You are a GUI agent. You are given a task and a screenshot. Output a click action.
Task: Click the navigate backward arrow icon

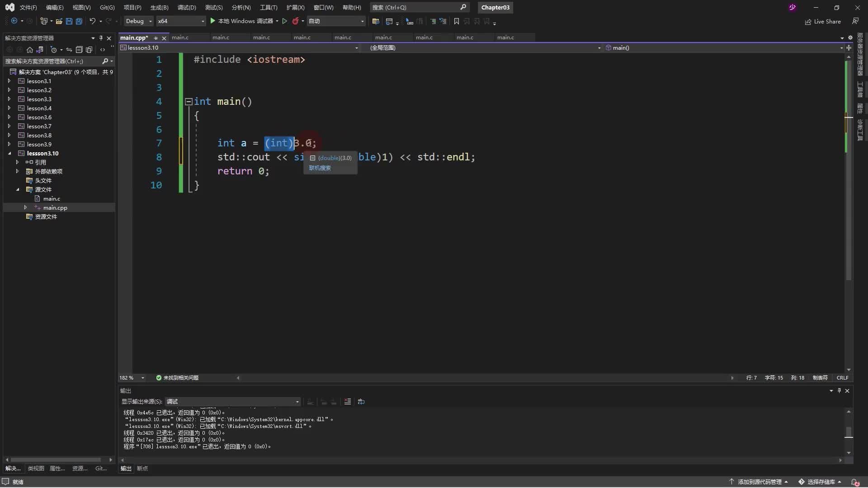pos(14,21)
